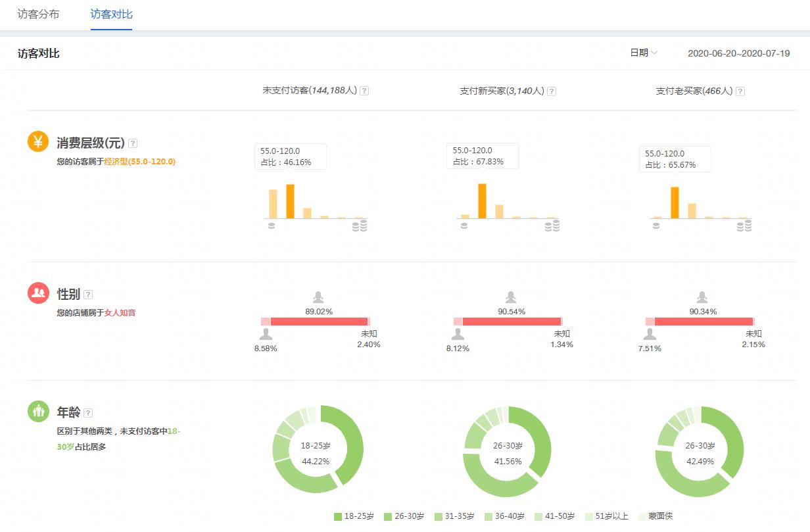Click male icon above 8.58%

(265, 334)
